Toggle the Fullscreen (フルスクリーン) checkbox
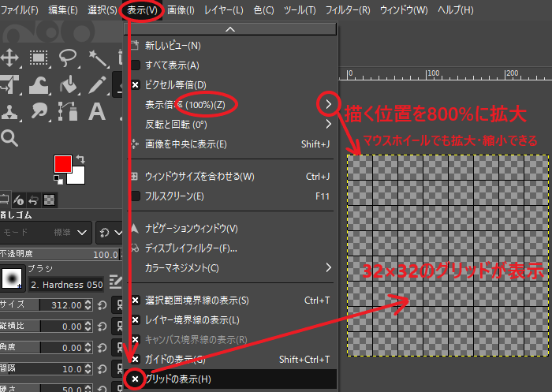Screen dimensions: 552x392 [x=136, y=196]
